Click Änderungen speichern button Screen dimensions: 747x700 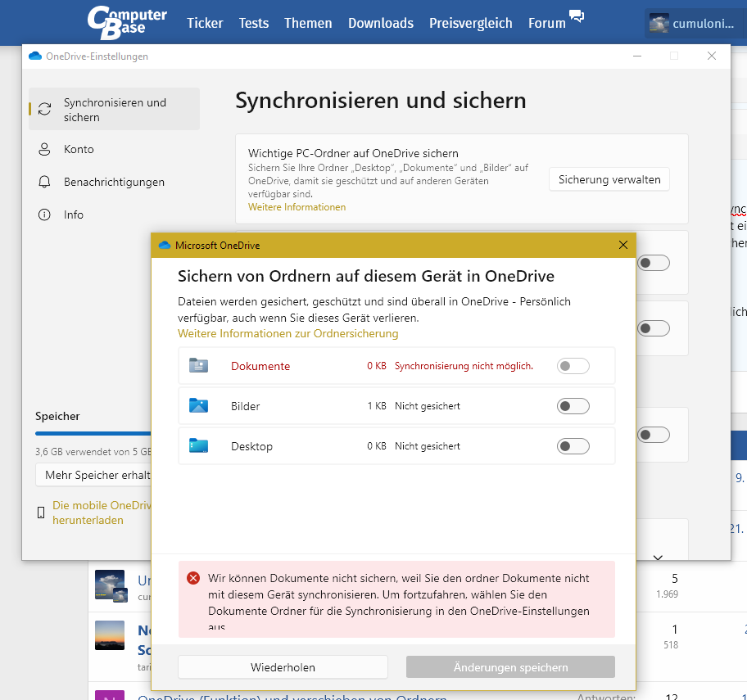point(511,667)
